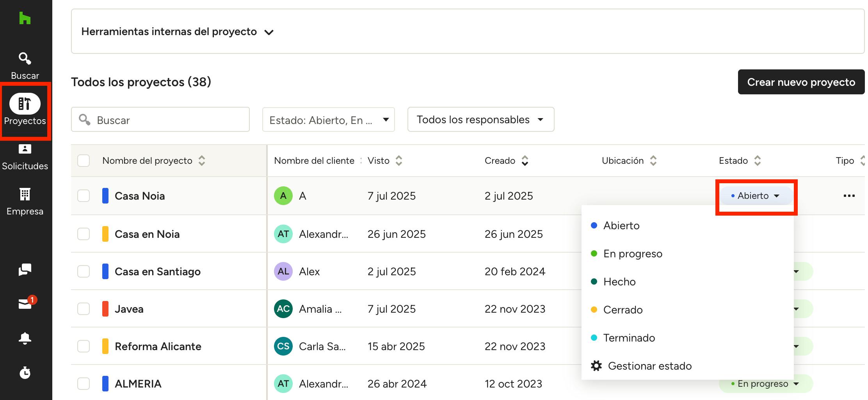
Task: Choose En progreso from status menu
Action: 632,254
